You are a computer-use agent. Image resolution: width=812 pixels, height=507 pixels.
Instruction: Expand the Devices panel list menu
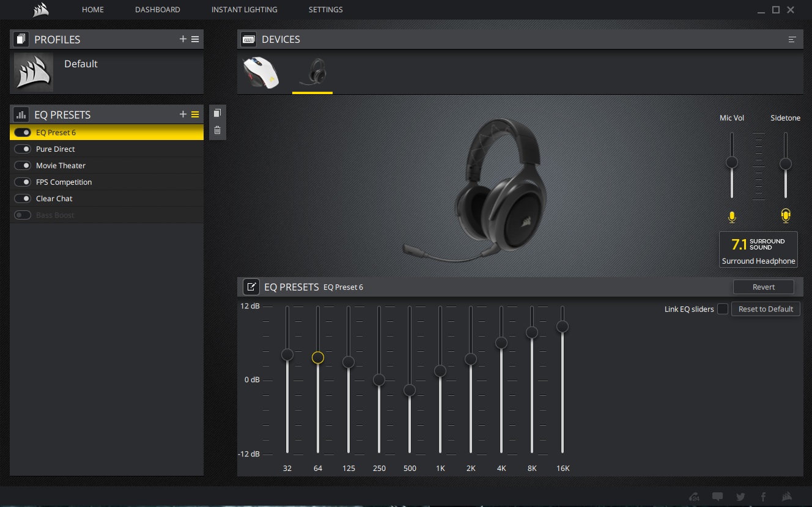(792, 40)
